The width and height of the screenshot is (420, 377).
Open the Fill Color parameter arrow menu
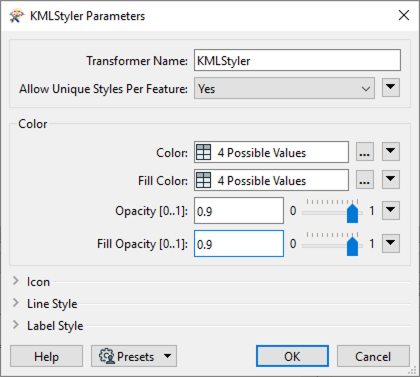[391, 180]
